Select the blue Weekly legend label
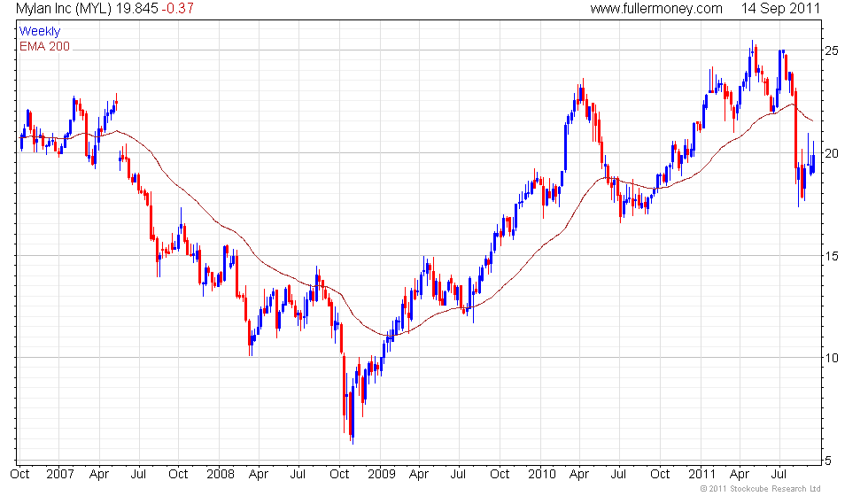 (39, 32)
